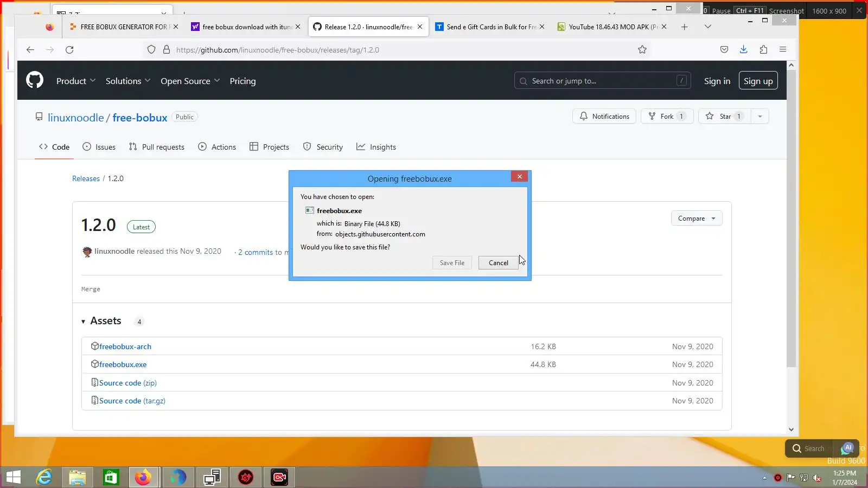
Task: Open the free-bobux repository link
Action: (x=140, y=118)
